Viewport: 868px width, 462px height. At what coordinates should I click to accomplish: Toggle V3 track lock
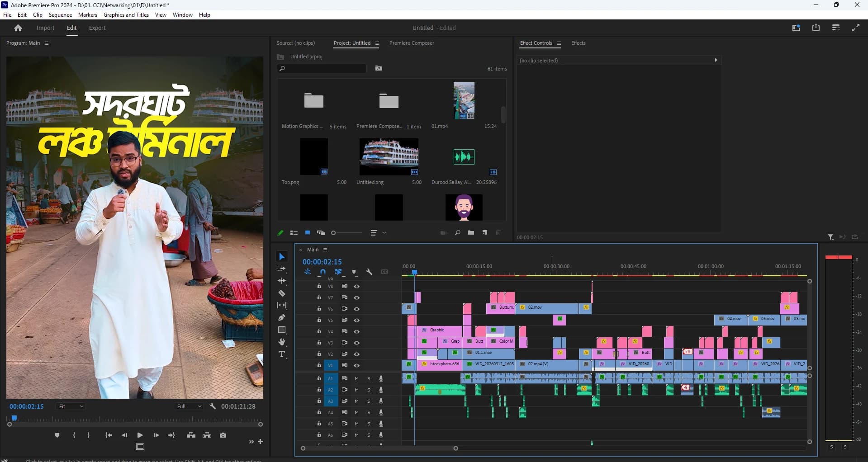pos(319,343)
